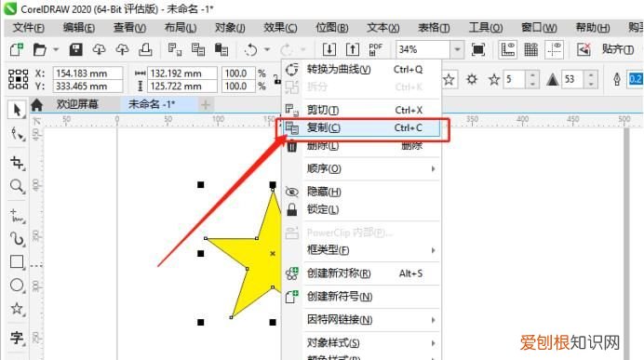
Task: Toggle the show guidelines icon
Action: (554, 49)
